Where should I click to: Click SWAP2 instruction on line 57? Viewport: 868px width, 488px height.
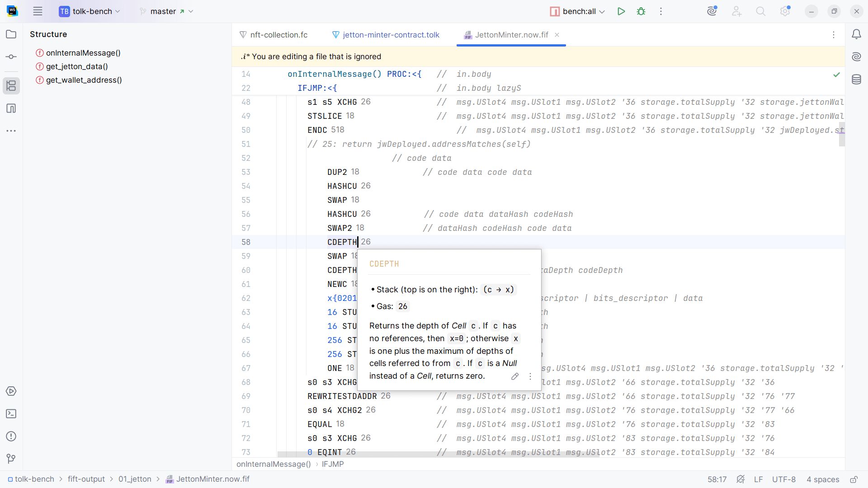(x=340, y=228)
